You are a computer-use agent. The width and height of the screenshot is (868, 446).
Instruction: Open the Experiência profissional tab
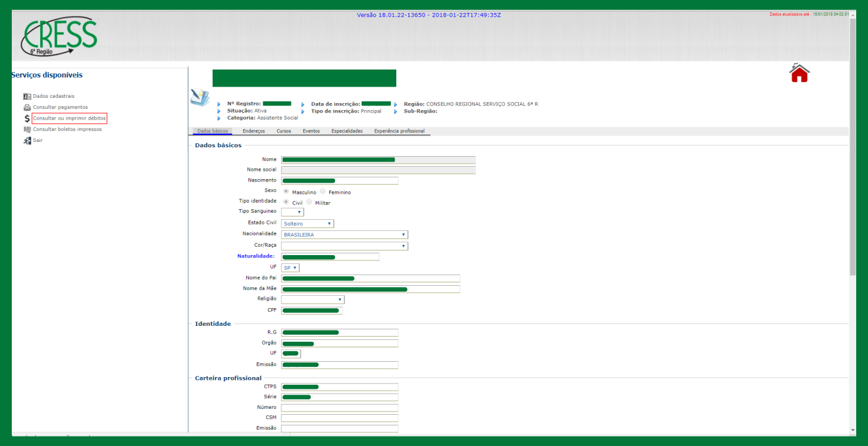click(399, 131)
